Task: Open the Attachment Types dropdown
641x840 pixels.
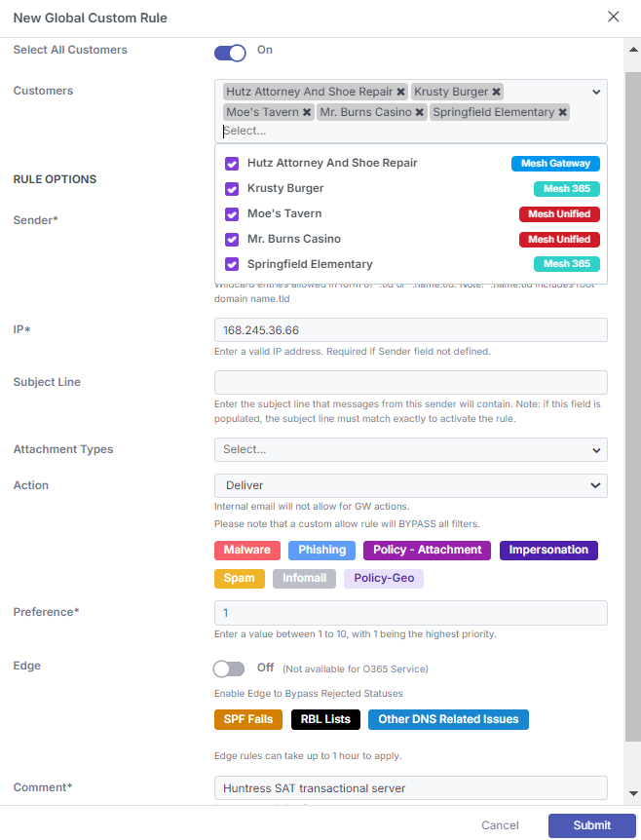Action: [411, 449]
